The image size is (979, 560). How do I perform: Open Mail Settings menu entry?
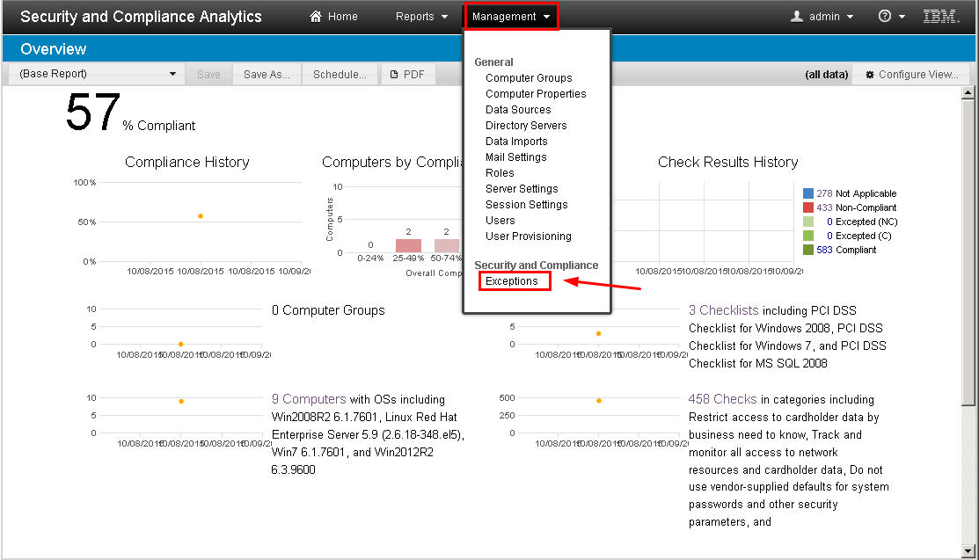click(515, 156)
